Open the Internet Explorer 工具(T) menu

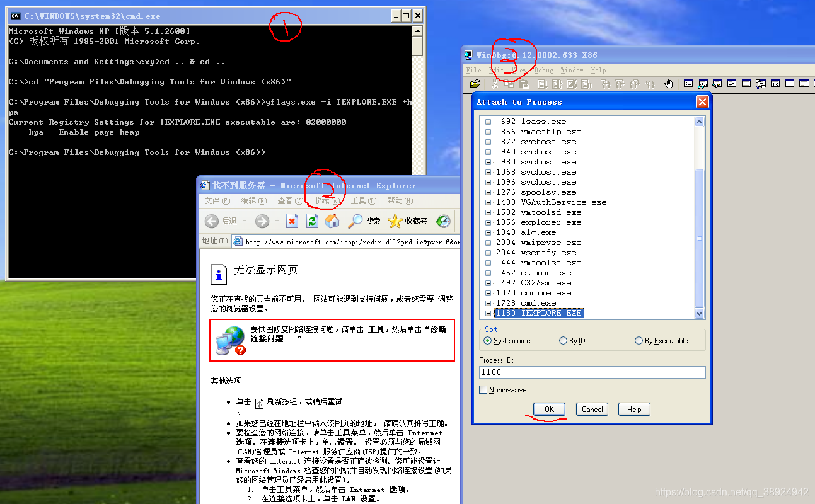tap(364, 201)
